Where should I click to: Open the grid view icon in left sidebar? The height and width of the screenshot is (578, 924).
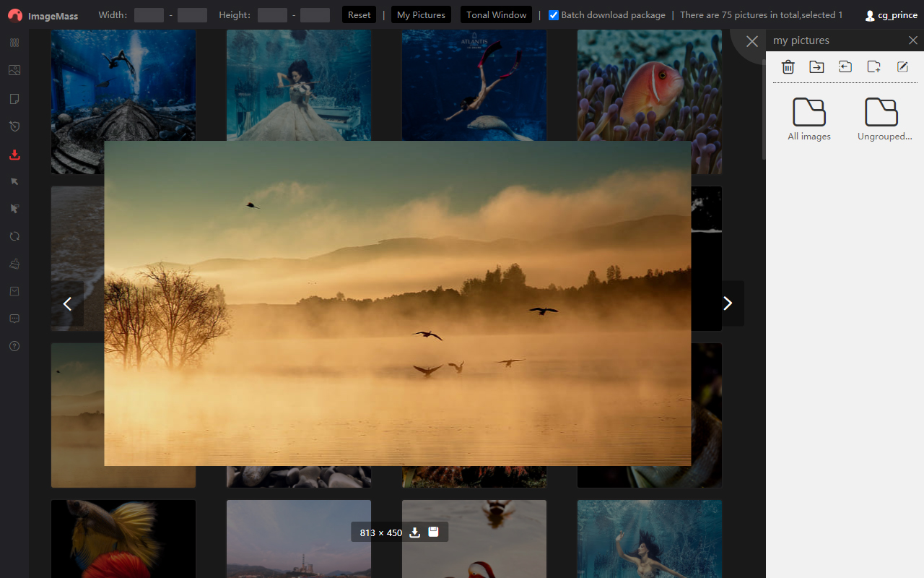click(x=14, y=43)
